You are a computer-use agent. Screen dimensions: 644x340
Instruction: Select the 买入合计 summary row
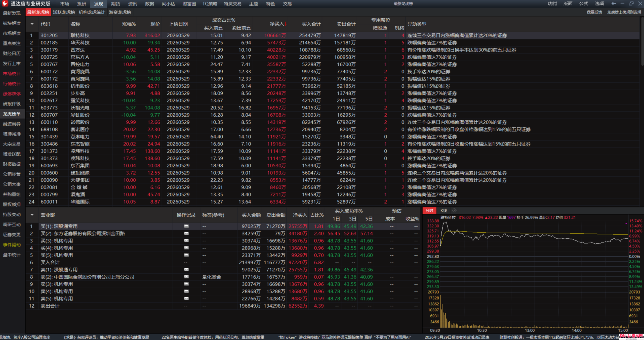(223, 262)
